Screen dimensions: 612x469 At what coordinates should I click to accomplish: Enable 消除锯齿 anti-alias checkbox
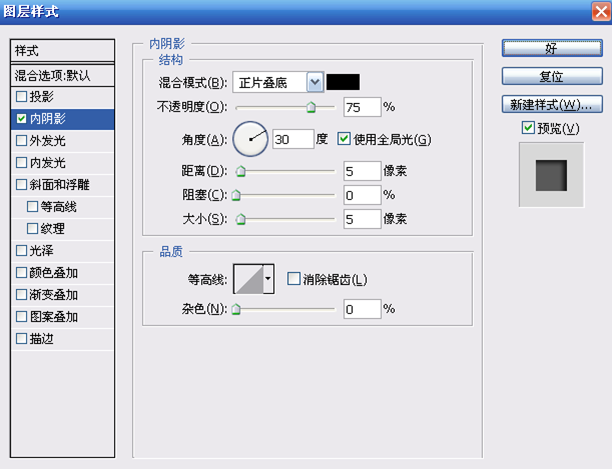[294, 279]
